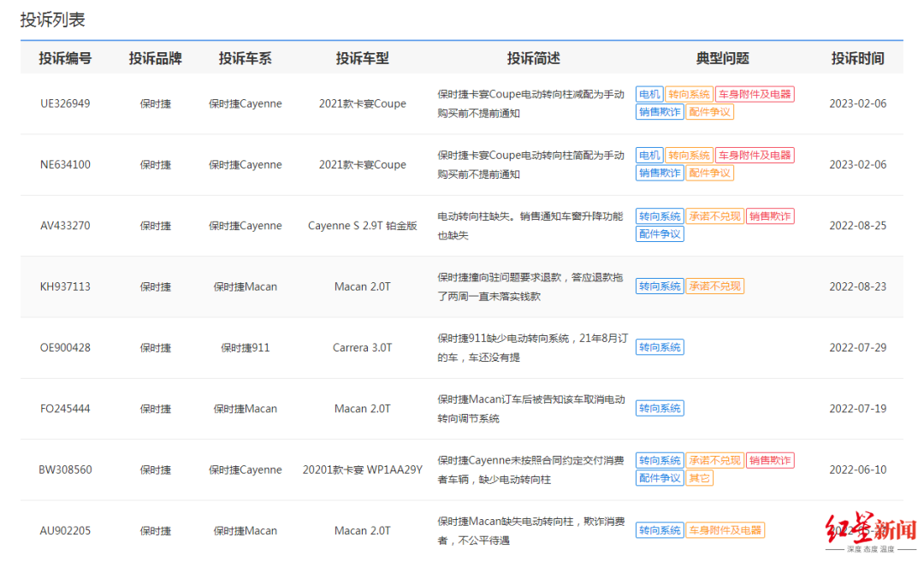
Task: Open description of complaint NE634100
Action: [x=531, y=165]
